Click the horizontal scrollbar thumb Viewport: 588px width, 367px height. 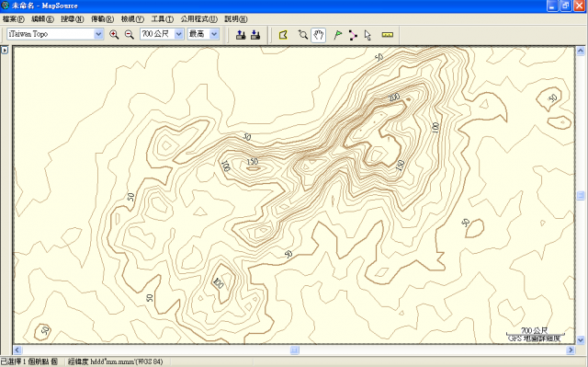295,350
